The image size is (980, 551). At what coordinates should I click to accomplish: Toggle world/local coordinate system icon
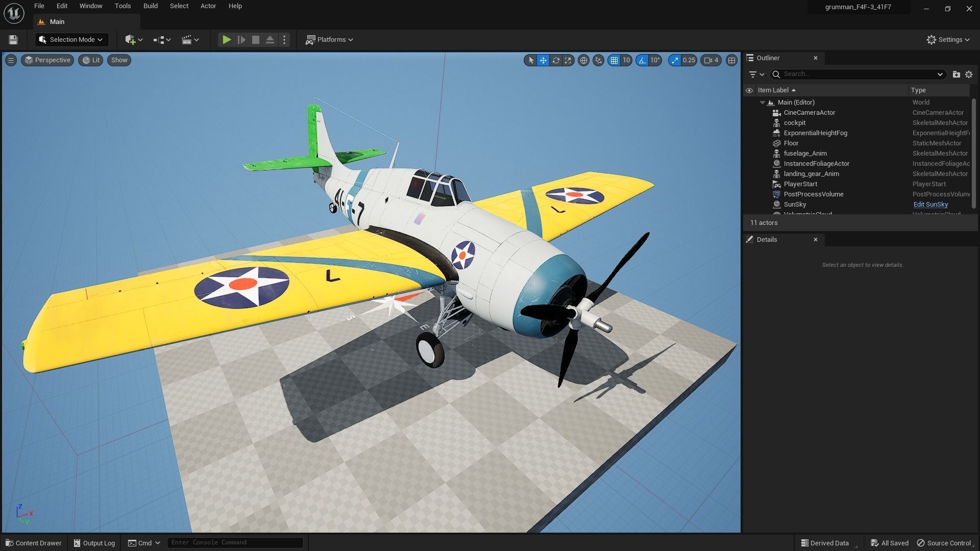(583, 60)
